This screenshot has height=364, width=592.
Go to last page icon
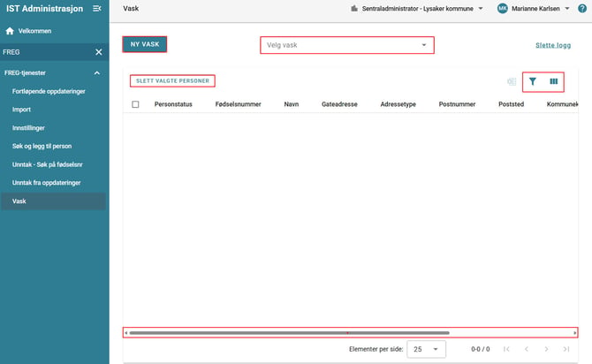[x=566, y=349]
